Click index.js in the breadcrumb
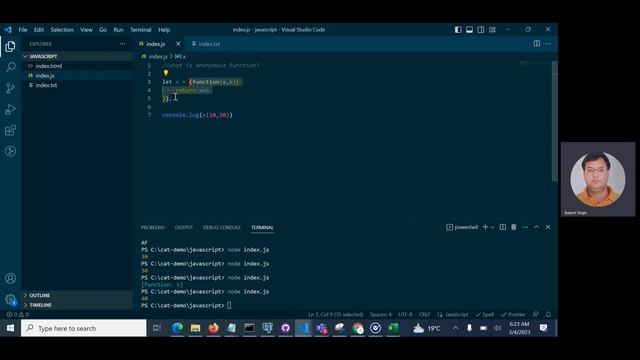Viewport: 640px width, 360px height. (x=158, y=56)
